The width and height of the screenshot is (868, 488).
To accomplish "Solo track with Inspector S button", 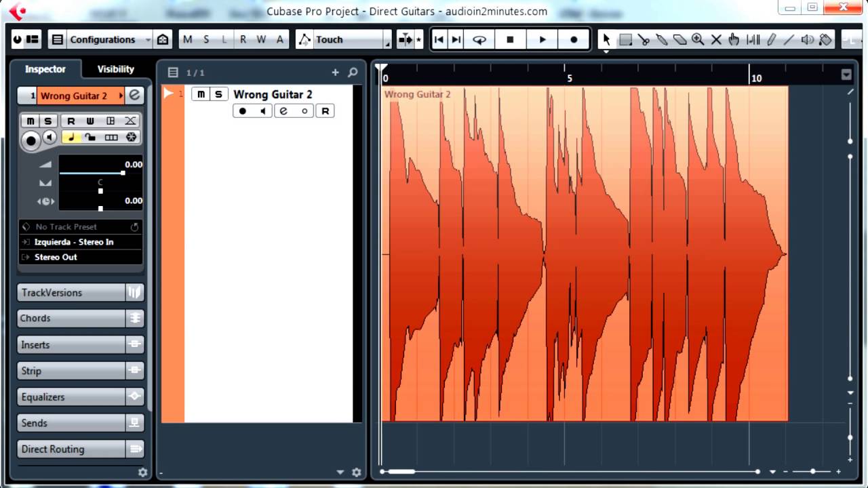I will (47, 121).
